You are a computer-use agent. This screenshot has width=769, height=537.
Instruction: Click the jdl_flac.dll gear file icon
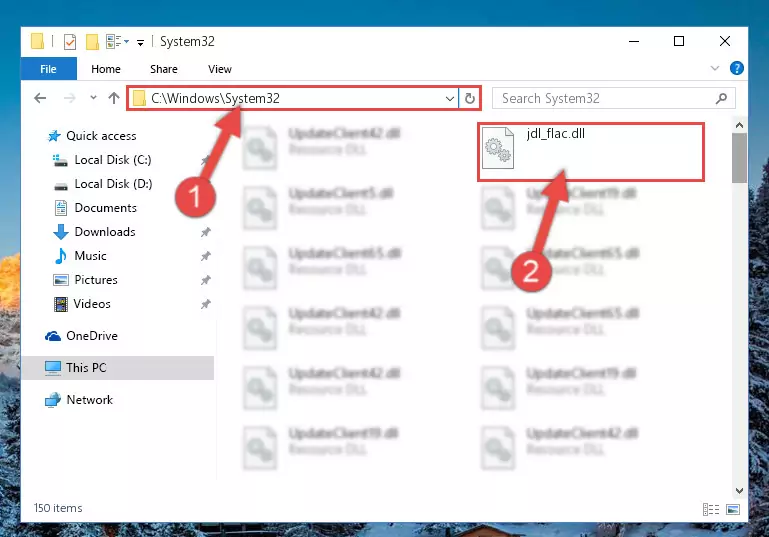[x=498, y=148]
